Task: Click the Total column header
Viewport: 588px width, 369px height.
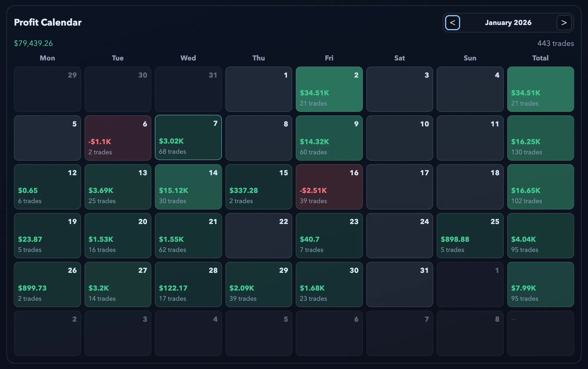Action: tap(540, 58)
